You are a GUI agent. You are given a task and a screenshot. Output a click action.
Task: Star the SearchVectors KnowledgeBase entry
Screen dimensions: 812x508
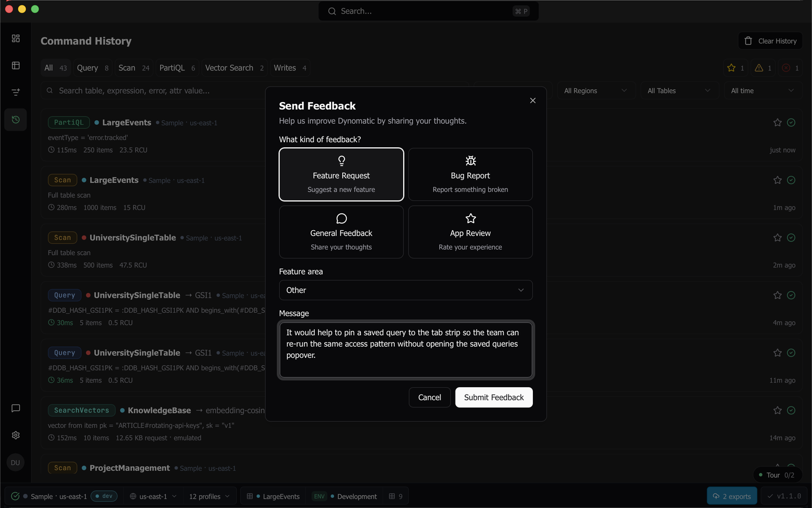778,410
